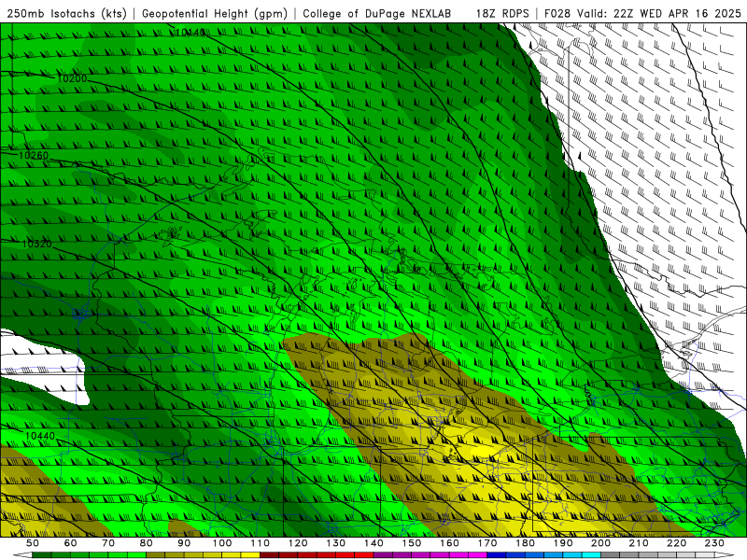Click the 150 value on the color scale

pyautogui.click(x=412, y=543)
